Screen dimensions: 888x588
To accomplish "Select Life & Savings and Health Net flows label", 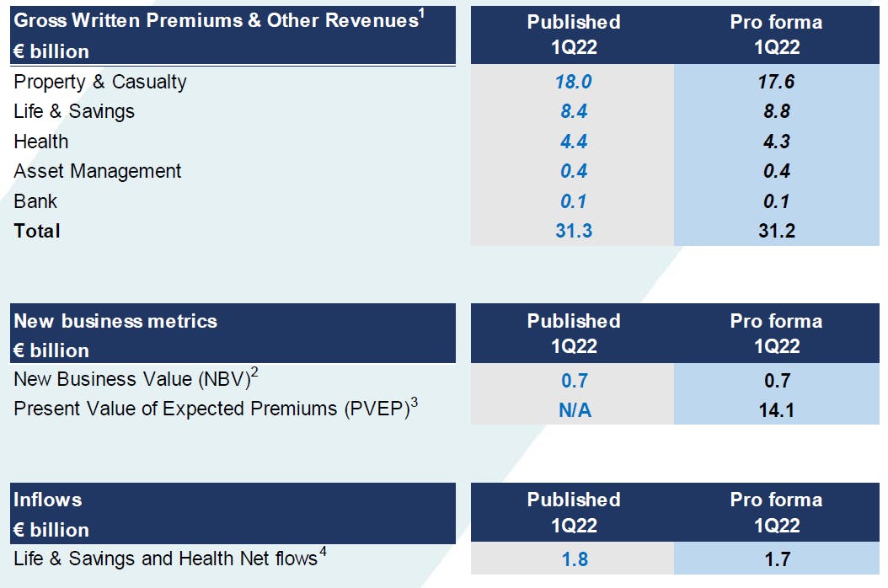I will click(x=170, y=558).
